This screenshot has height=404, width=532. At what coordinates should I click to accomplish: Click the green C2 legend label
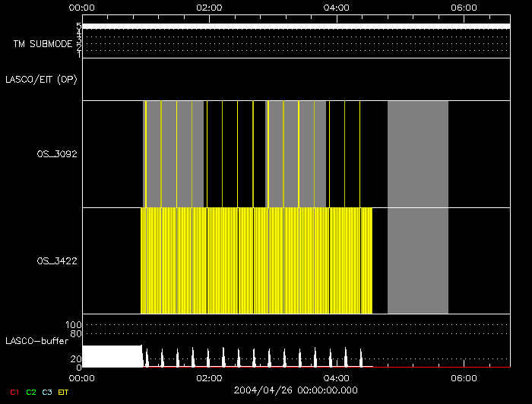tap(30, 391)
